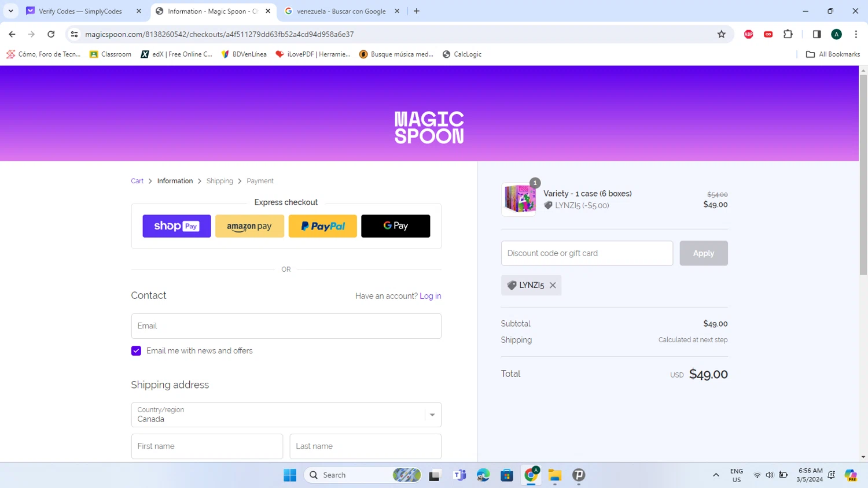Open the All Bookmarks folder
This screenshot has width=868, height=488.
tap(833, 54)
